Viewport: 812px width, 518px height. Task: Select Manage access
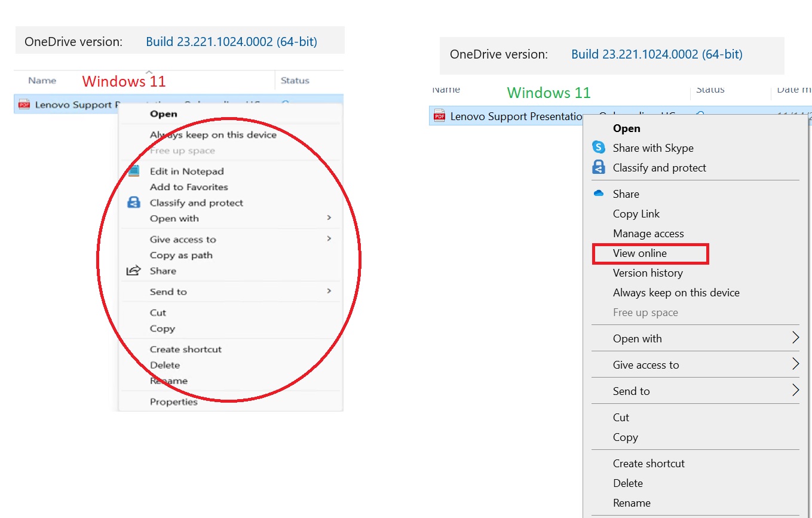coord(648,233)
